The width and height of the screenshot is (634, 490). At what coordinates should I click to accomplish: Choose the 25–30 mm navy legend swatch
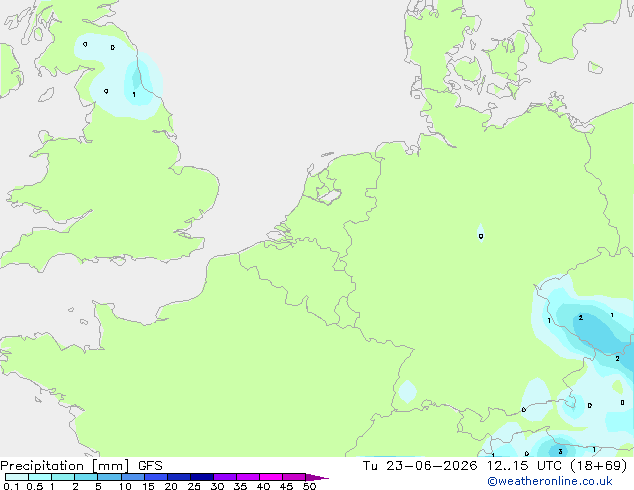(201, 477)
